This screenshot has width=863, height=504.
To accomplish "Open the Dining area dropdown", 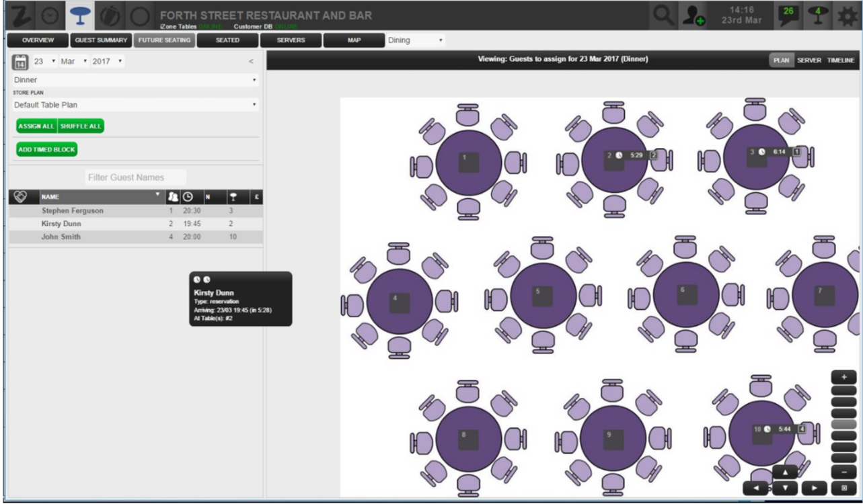I will [415, 40].
